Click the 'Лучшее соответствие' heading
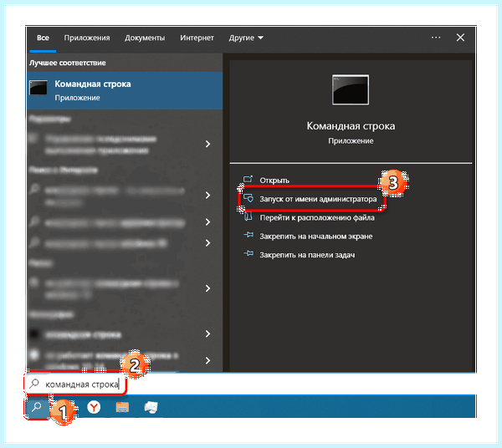 tap(68, 63)
